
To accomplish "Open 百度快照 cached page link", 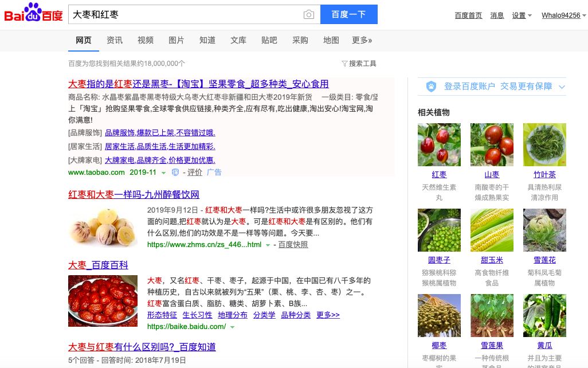I will coord(293,245).
